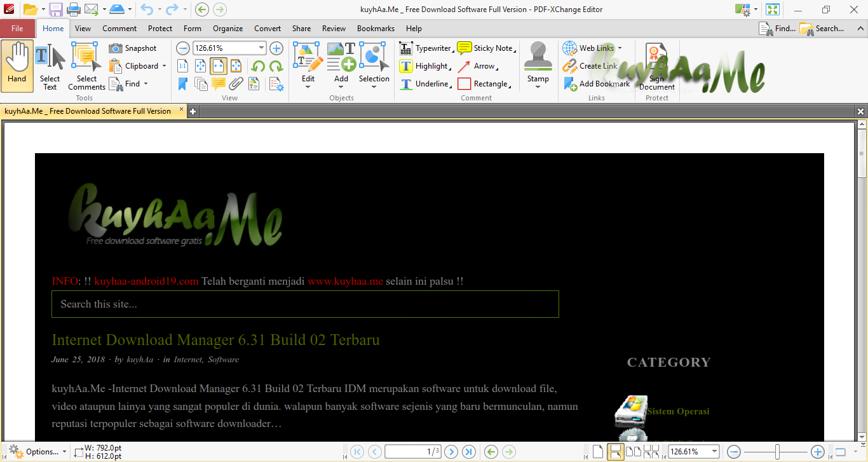Screen dimensions: 868x462
Task: Click Add Bookmark button
Action: tap(597, 84)
